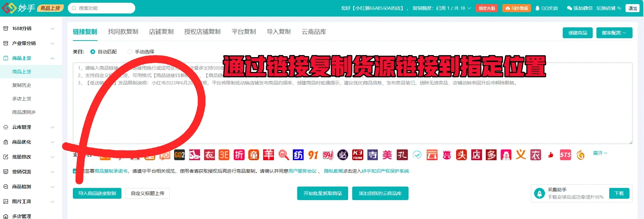Select the red 头 platform icon
Viewport: 644px width, 219px height.
[461, 155]
